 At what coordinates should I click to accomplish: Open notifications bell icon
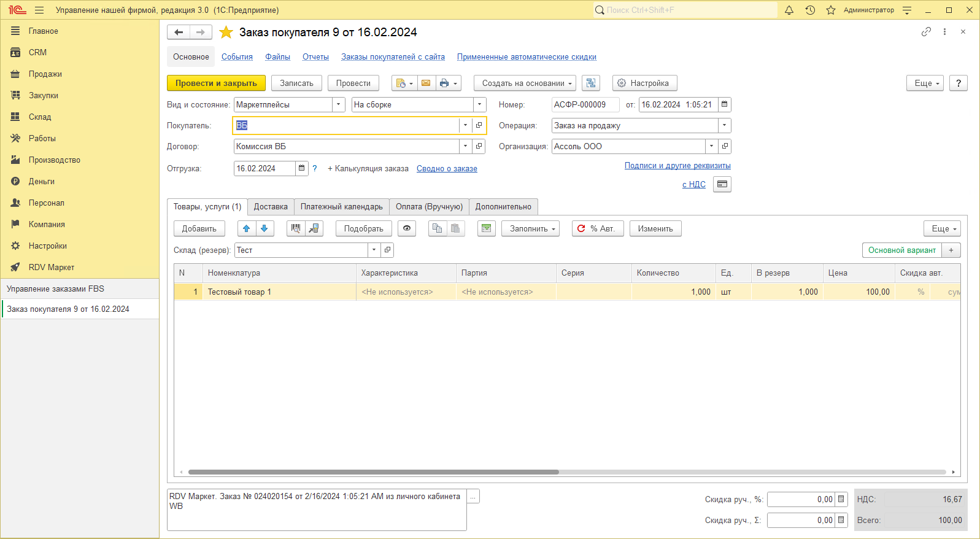pos(789,10)
